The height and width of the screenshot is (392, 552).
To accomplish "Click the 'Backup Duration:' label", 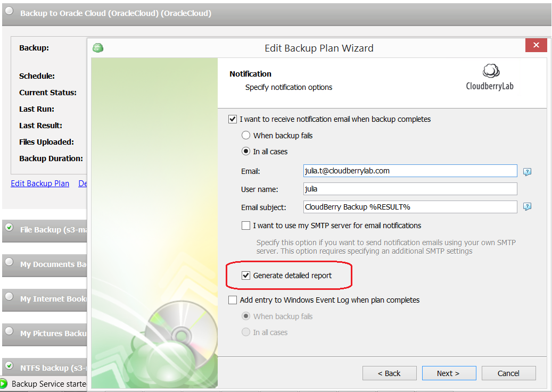I will click(51, 159).
